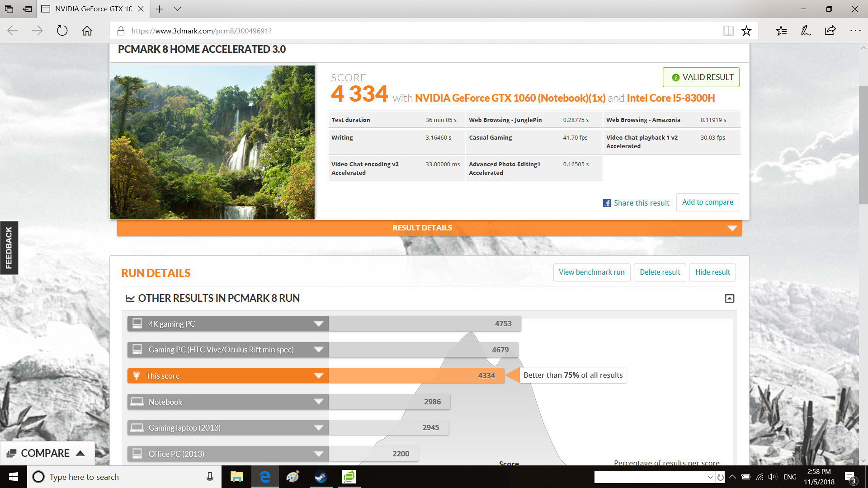
Task: Open File Explorer from taskbar
Action: point(236,477)
